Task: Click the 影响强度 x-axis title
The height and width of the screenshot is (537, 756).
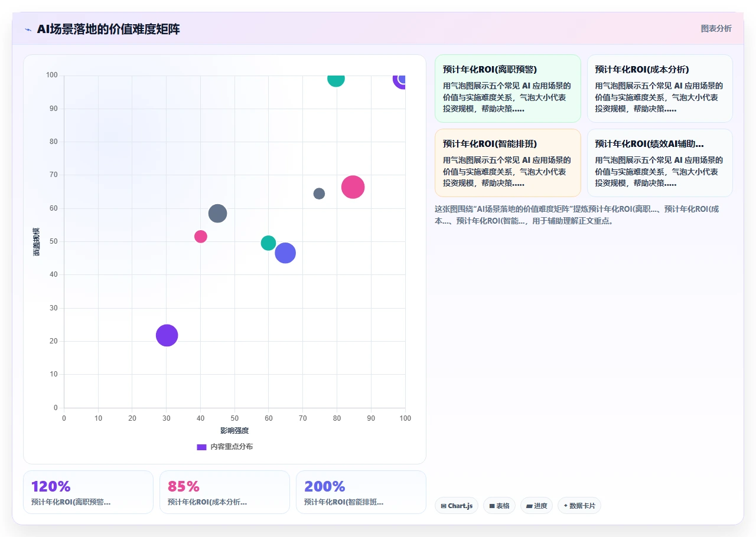Action: pos(234,431)
